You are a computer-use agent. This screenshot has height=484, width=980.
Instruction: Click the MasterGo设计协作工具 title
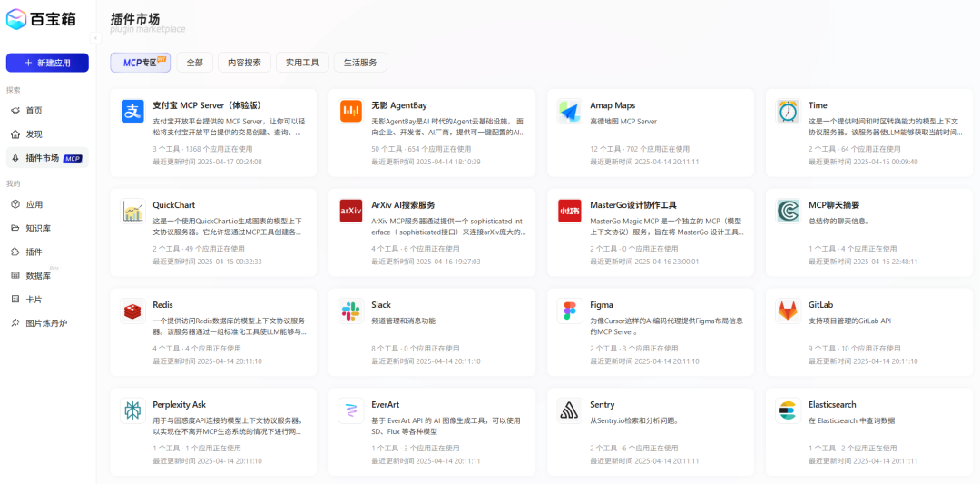tap(633, 204)
